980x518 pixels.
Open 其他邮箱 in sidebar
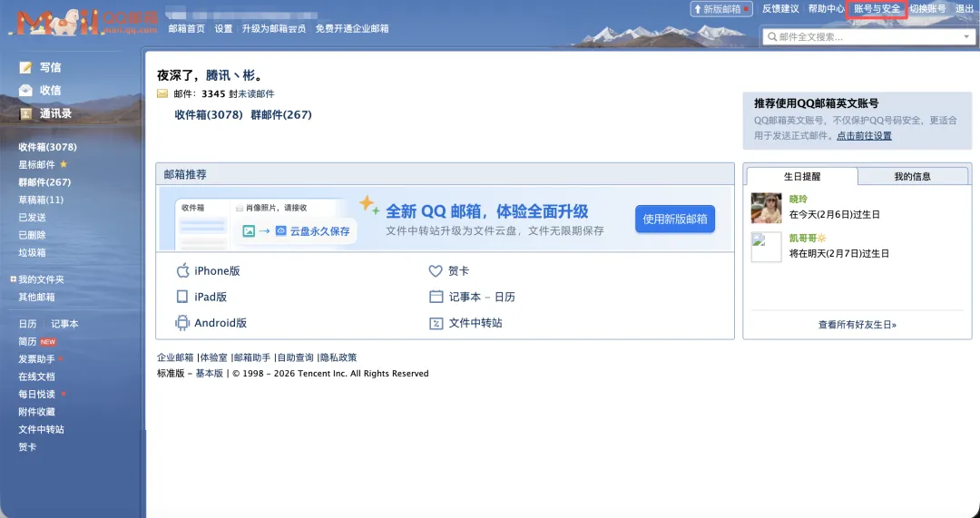pyautogui.click(x=37, y=297)
